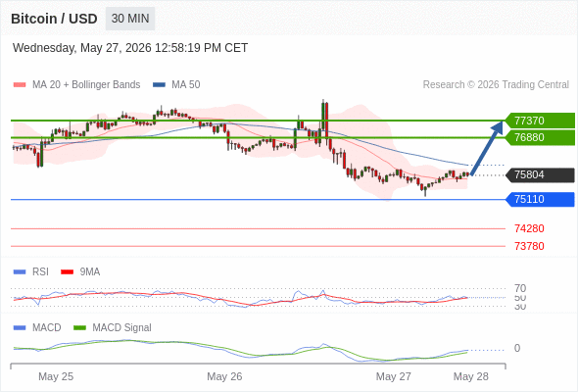
Task: Open Research © 2026 Trading Central credit
Action: click(x=496, y=85)
